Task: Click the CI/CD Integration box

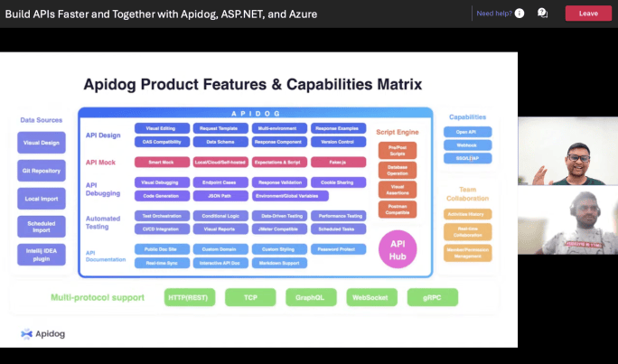Action: 162,229
